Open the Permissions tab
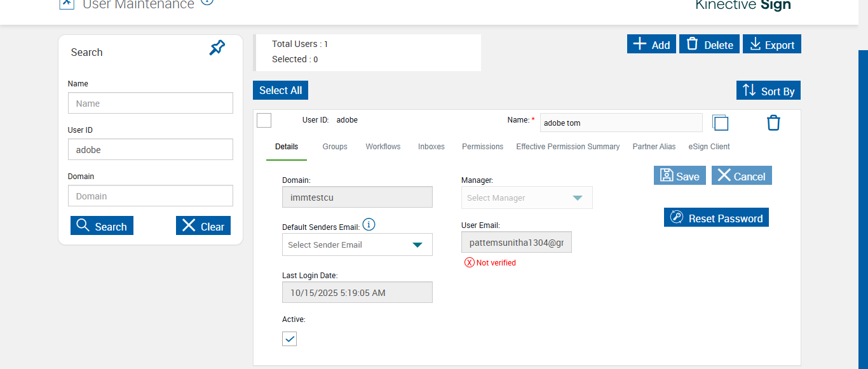Image resolution: width=868 pixels, height=369 pixels. [x=482, y=147]
